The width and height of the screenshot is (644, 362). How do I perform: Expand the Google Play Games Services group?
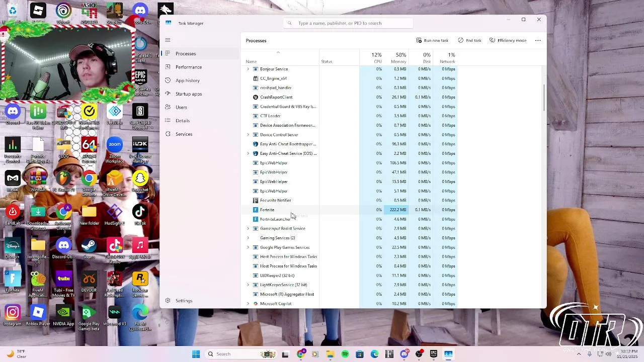pos(248,247)
